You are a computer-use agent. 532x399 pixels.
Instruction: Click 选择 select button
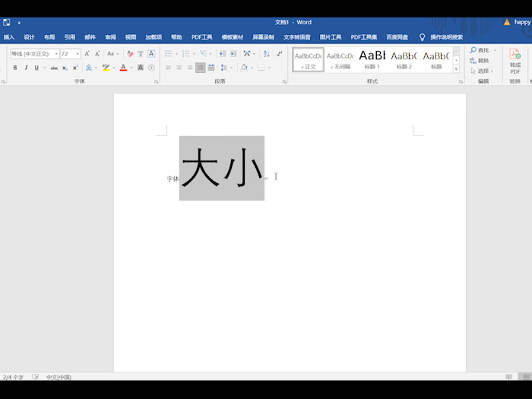pyautogui.click(x=482, y=71)
